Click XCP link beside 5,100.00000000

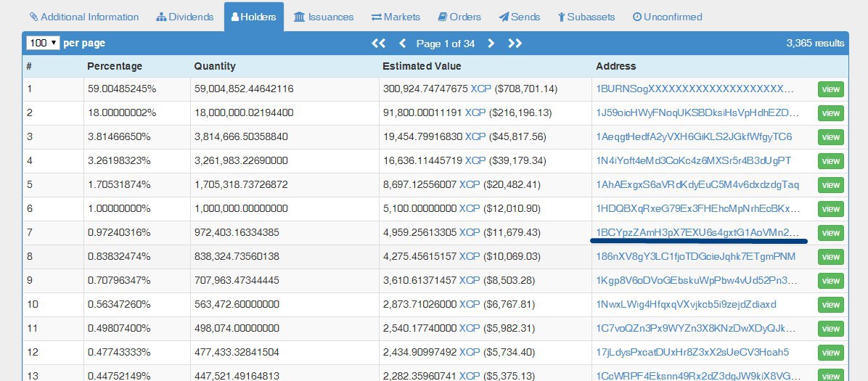tap(470, 208)
